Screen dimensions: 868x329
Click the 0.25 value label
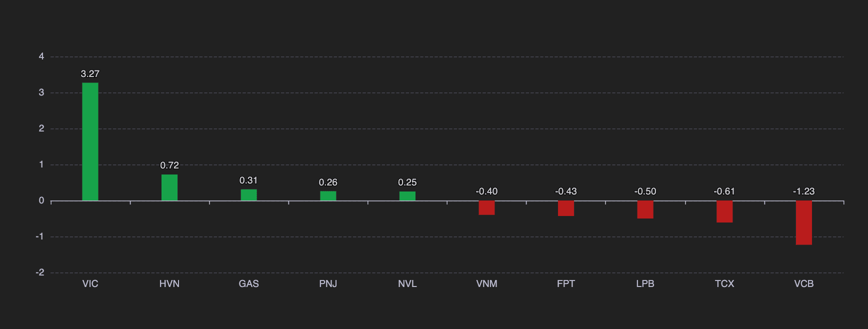click(407, 182)
